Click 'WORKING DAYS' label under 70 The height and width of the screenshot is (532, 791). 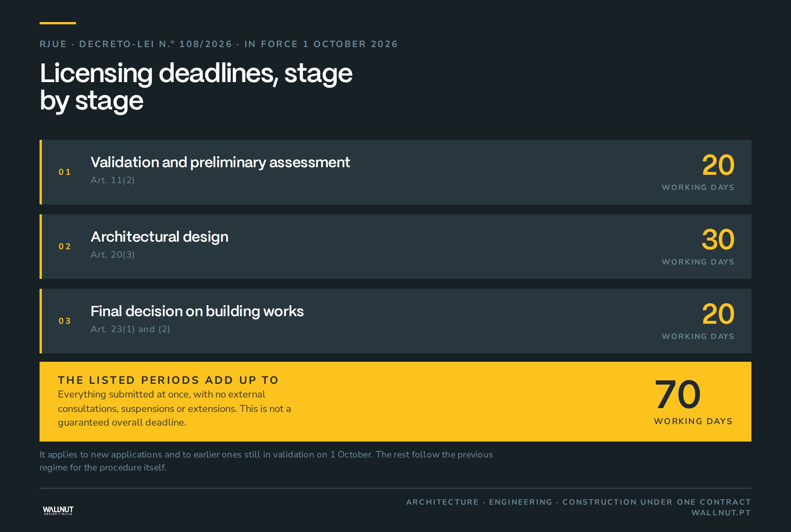tap(693, 421)
